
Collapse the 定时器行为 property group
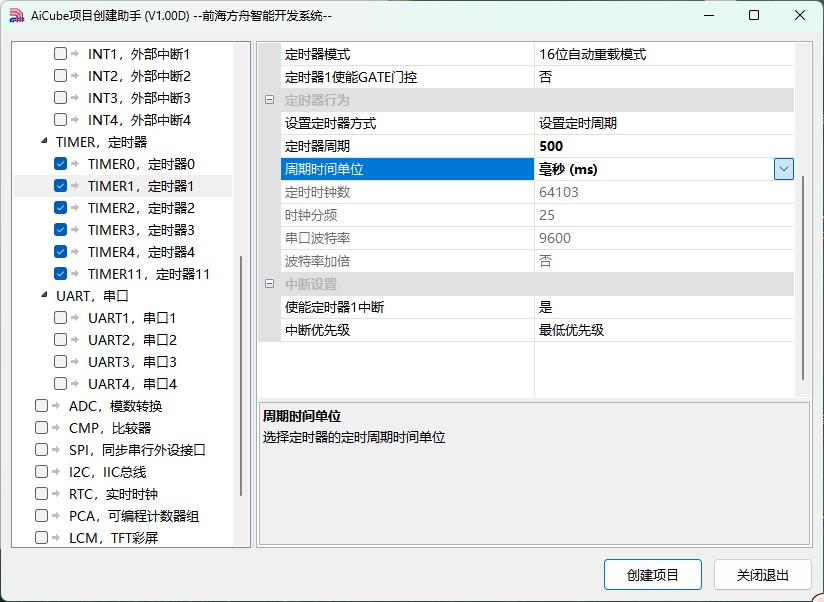(x=270, y=100)
